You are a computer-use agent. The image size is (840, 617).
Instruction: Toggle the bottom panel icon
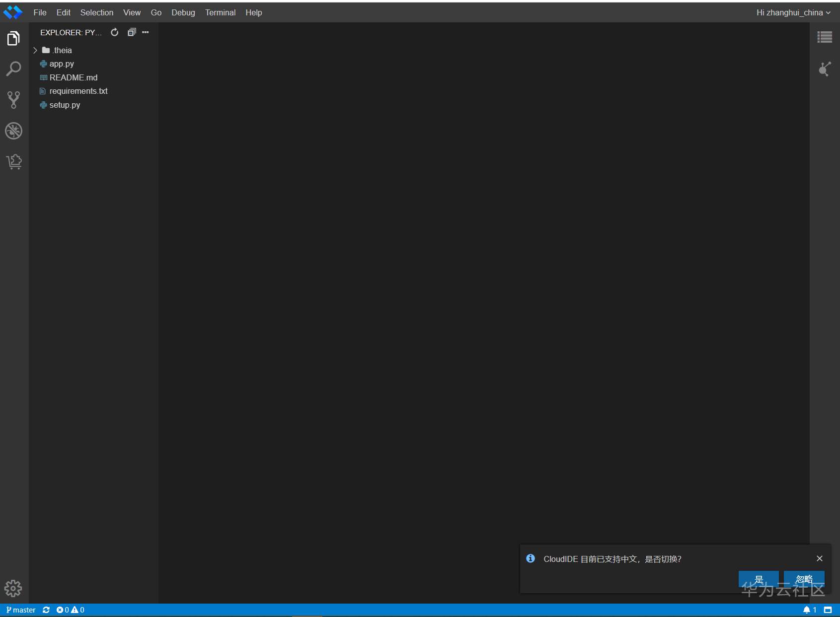[x=828, y=610]
